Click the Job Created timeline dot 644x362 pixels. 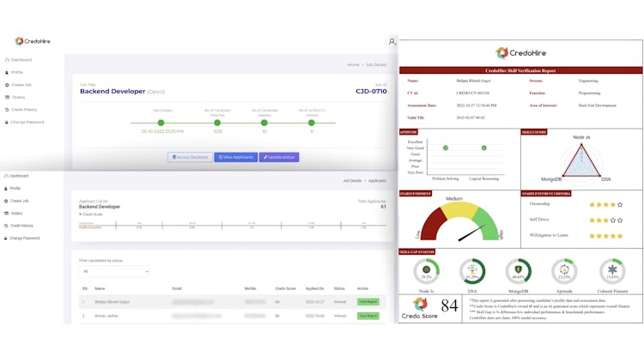pos(161,123)
